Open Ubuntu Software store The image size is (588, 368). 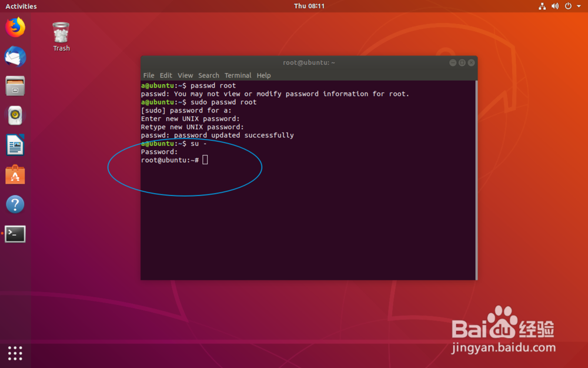pyautogui.click(x=15, y=174)
